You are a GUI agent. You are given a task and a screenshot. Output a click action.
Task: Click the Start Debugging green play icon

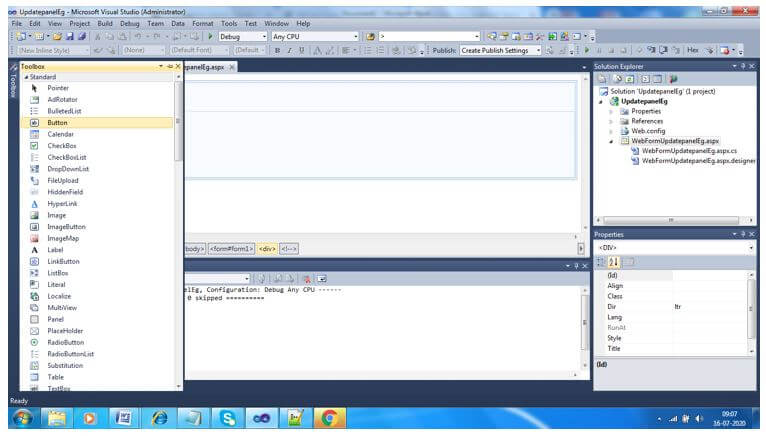[211, 37]
